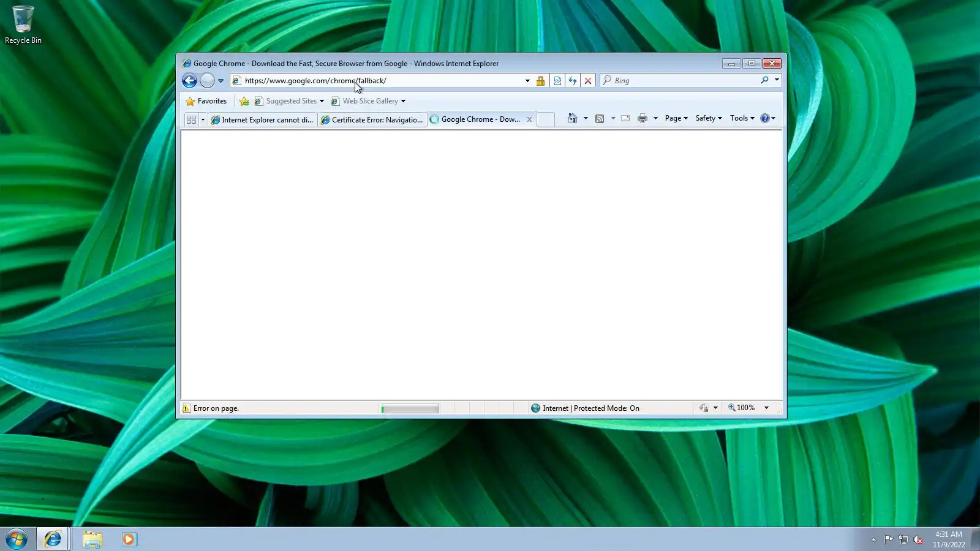Print the page with printer icon
This screenshot has width=980, height=551.
(643, 119)
